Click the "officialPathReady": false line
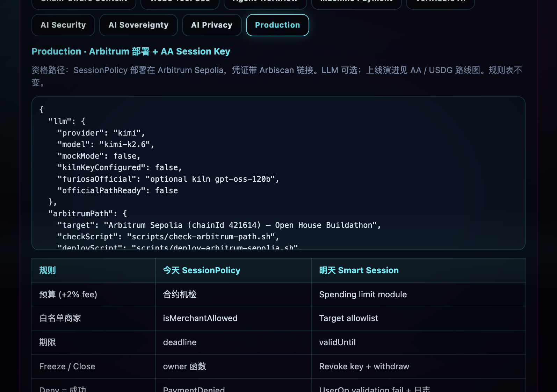 (x=117, y=190)
